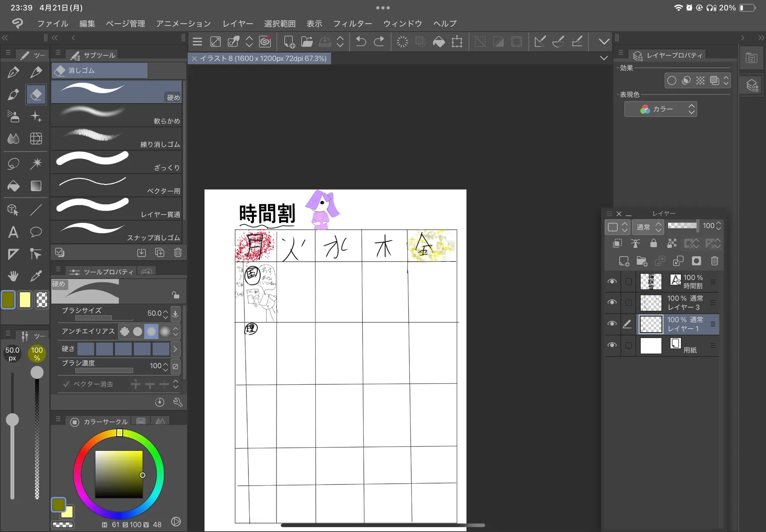Select the Eyedropper tool
766x532 pixels.
[36, 276]
